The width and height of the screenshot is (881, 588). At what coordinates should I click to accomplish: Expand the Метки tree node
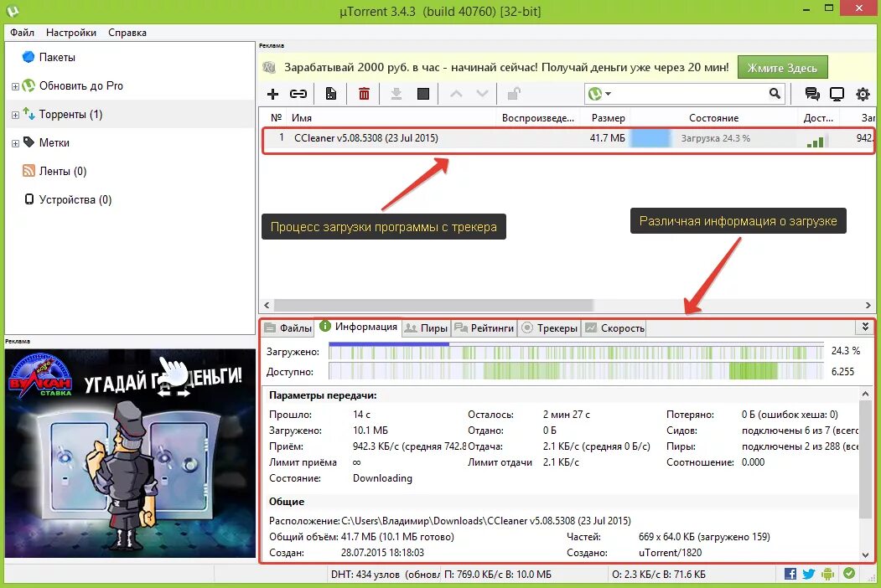click(15, 144)
